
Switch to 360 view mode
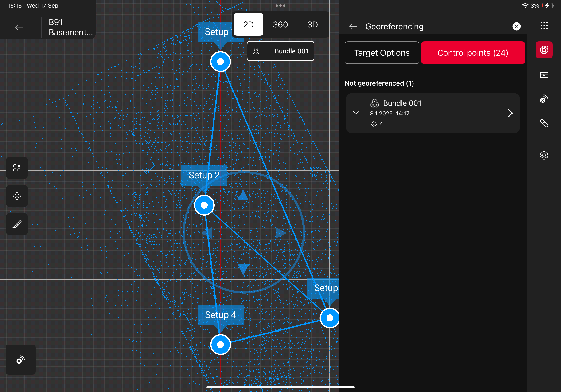pos(280,25)
